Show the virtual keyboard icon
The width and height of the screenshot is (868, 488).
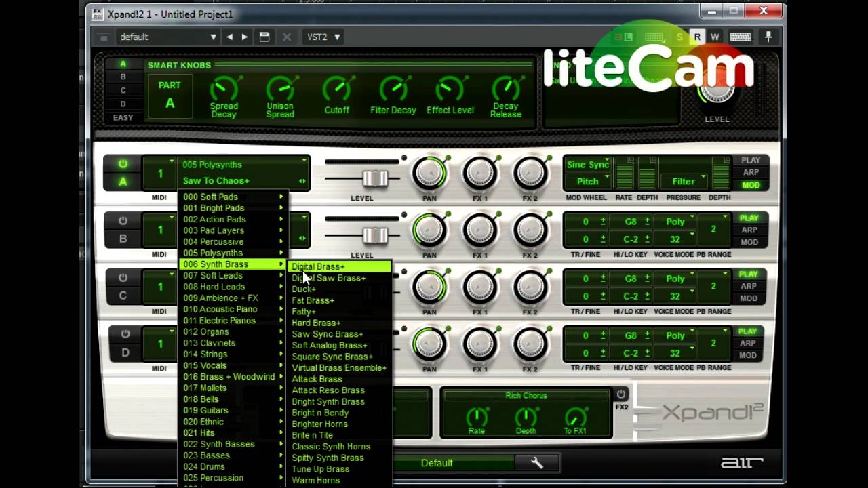pos(741,37)
